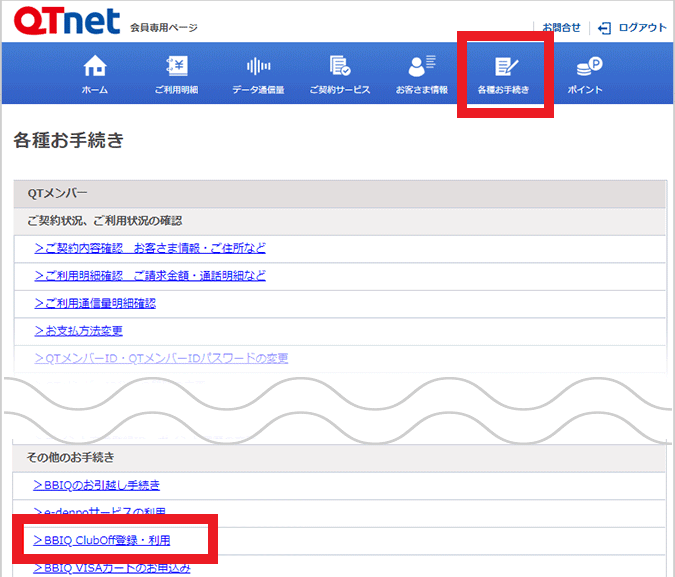675x577 pixels.
Task: Click the ログアウト link
Action: pos(642,28)
